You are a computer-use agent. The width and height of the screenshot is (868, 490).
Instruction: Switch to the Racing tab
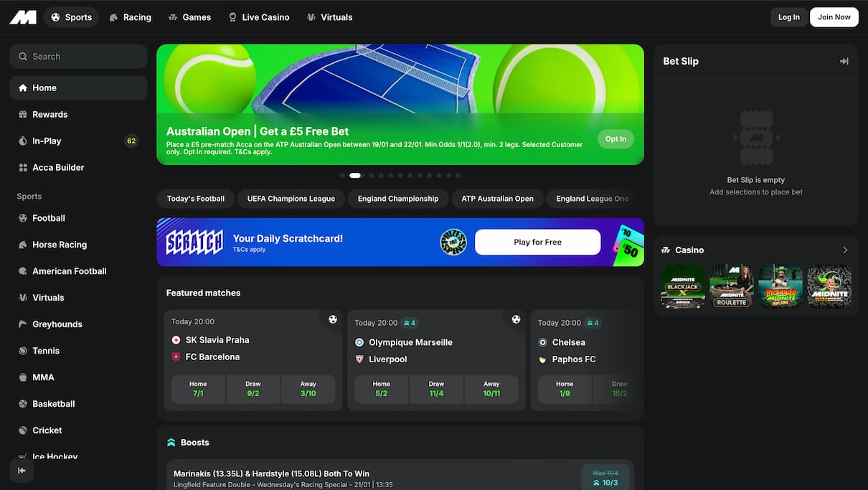tap(130, 17)
